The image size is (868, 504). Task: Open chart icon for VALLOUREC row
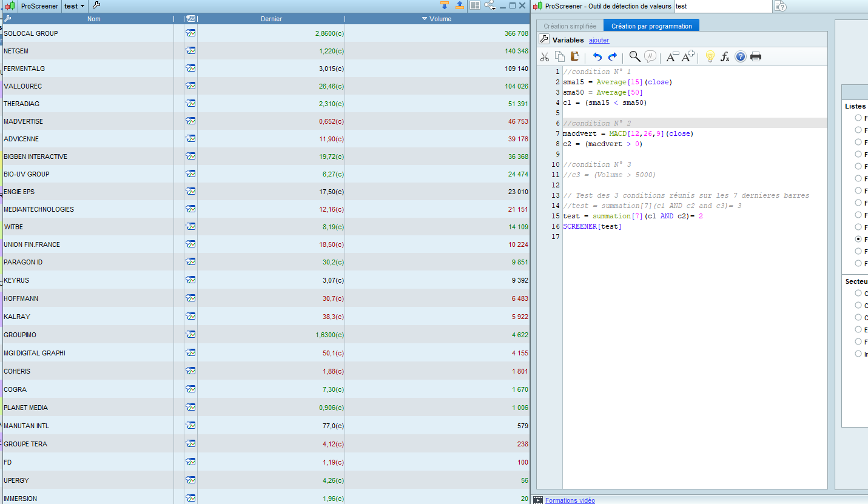point(190,86)
